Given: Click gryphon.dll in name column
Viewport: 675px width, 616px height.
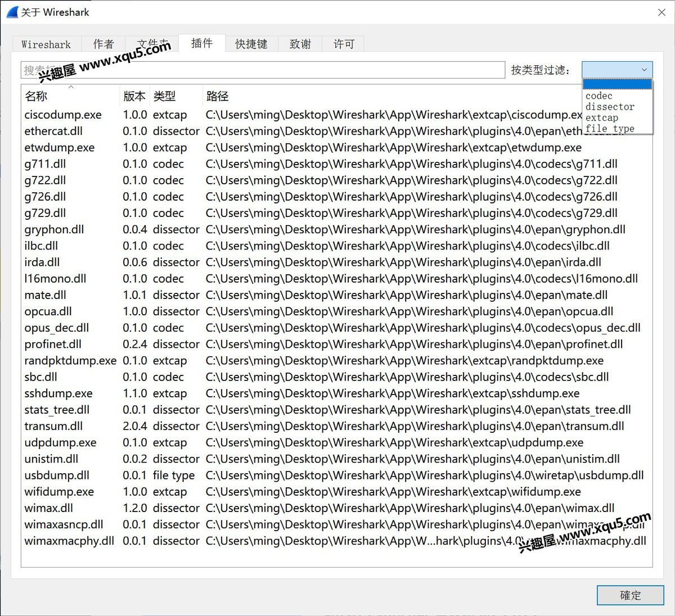Looking at the screenshot, I should (54, 229).
